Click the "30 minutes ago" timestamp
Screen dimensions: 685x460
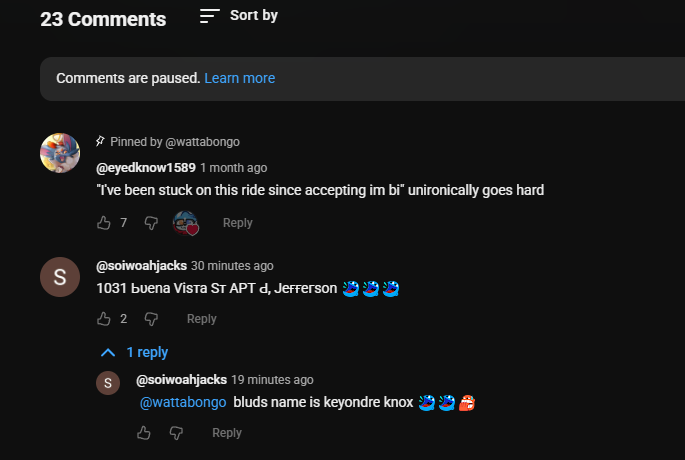point(232,266)
